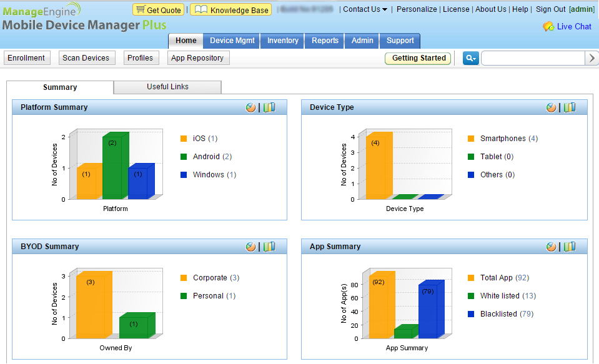
Task: Click the Enrollment button
Action: pyautogui.click(x=26, y=58)
